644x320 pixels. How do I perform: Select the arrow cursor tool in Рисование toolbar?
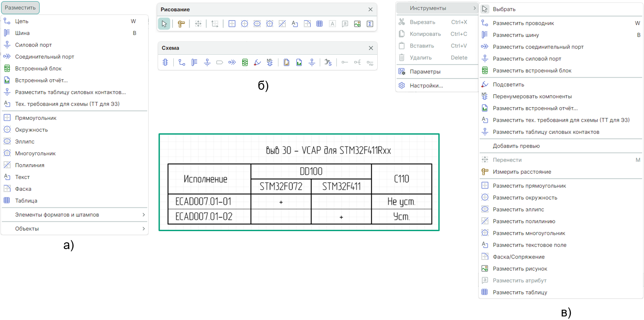[164, 24]
